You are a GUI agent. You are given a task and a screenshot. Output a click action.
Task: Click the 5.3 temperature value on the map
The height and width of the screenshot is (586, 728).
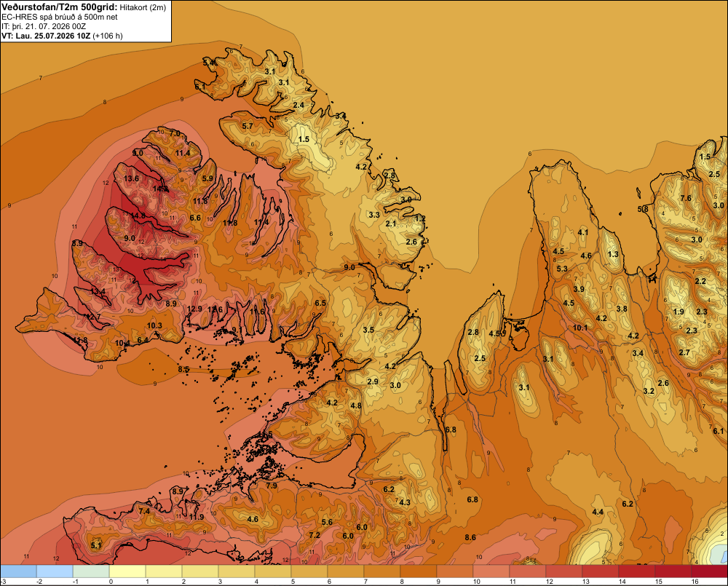(562, 269)
